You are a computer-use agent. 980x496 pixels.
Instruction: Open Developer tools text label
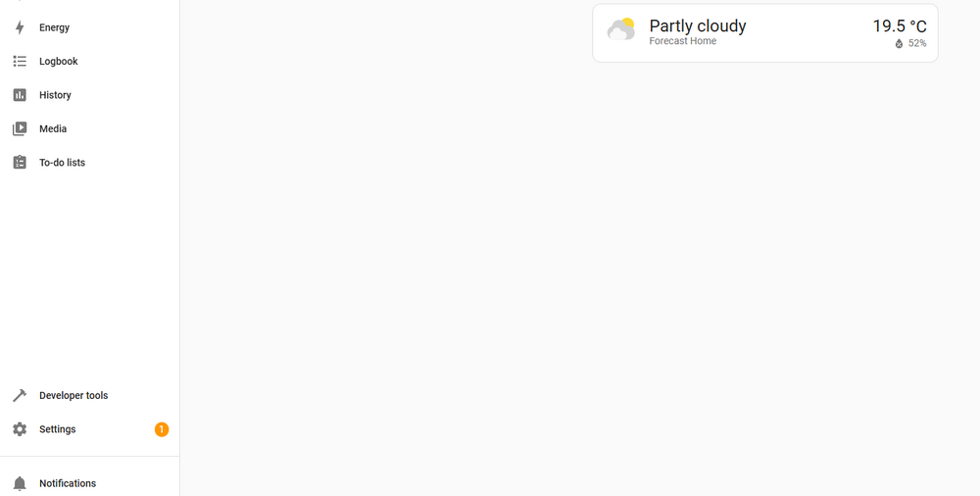pos(73,396)
